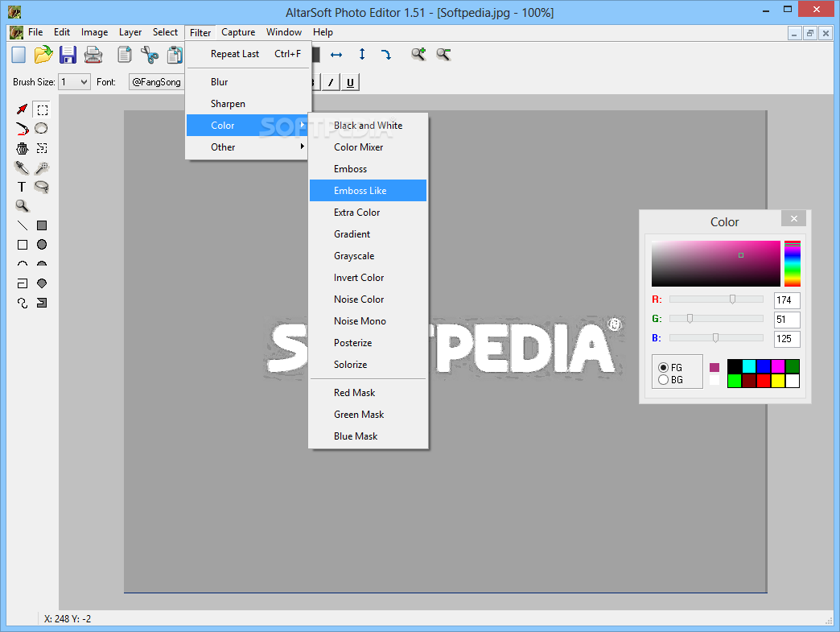This screenshot has height=632, width=840.
Task: Open a file with the folder icon
Action: coord(43,55)
